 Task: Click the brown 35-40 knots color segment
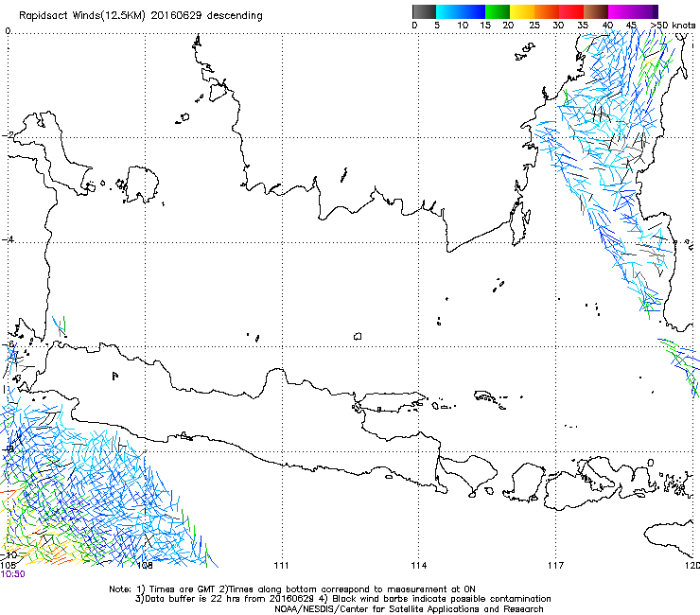click(596, 11)
